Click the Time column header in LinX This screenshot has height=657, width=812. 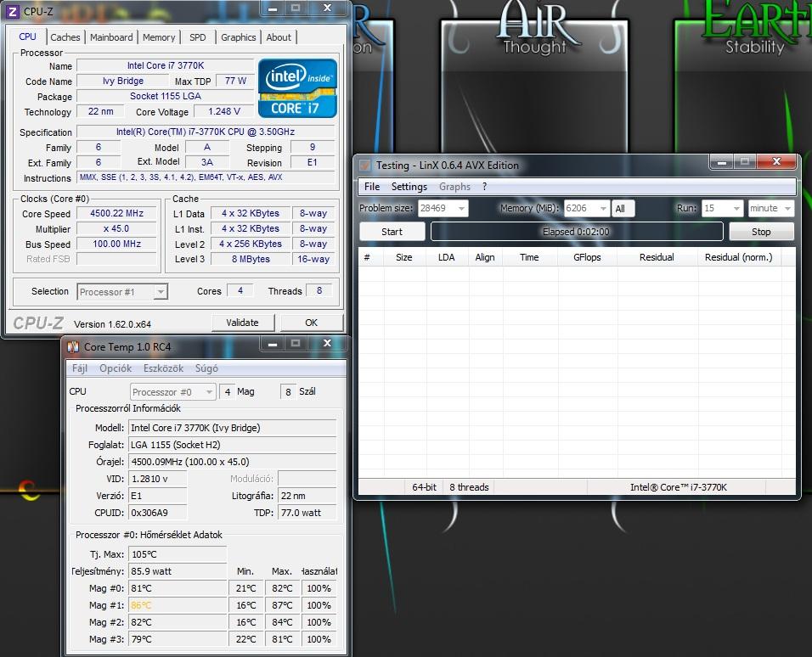coord(529,257)
